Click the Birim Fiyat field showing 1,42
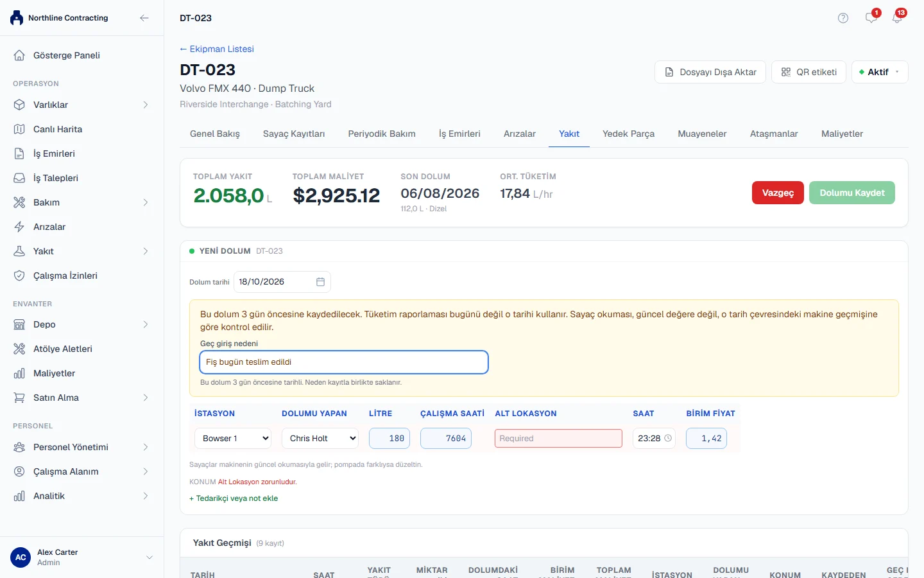Viewport: 924px width, 578px height. pos(706,438)
